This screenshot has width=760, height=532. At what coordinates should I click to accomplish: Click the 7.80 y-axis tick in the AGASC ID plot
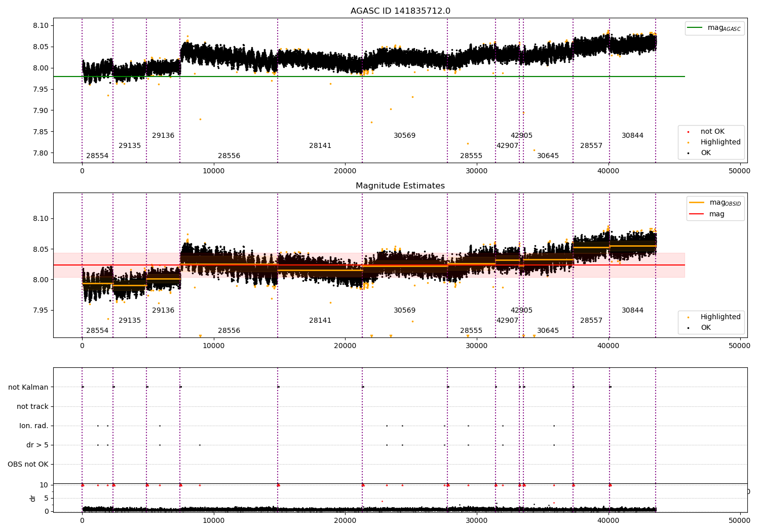point(41,153)
